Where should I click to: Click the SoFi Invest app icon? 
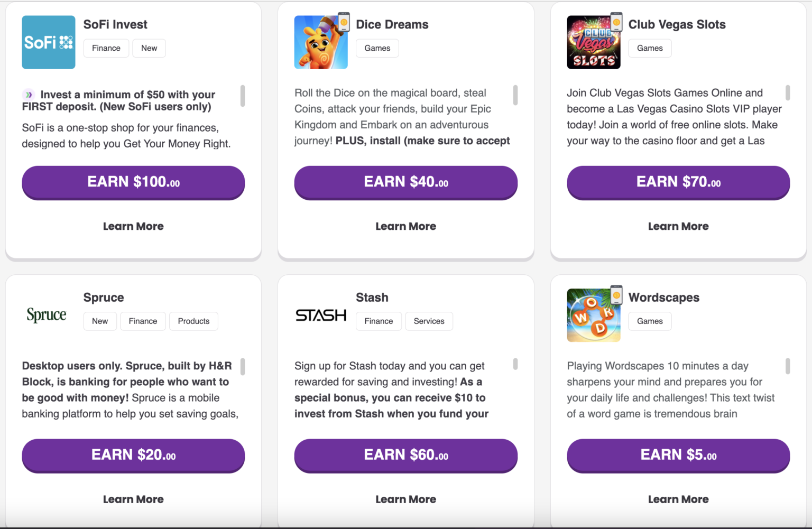point(48,42)
